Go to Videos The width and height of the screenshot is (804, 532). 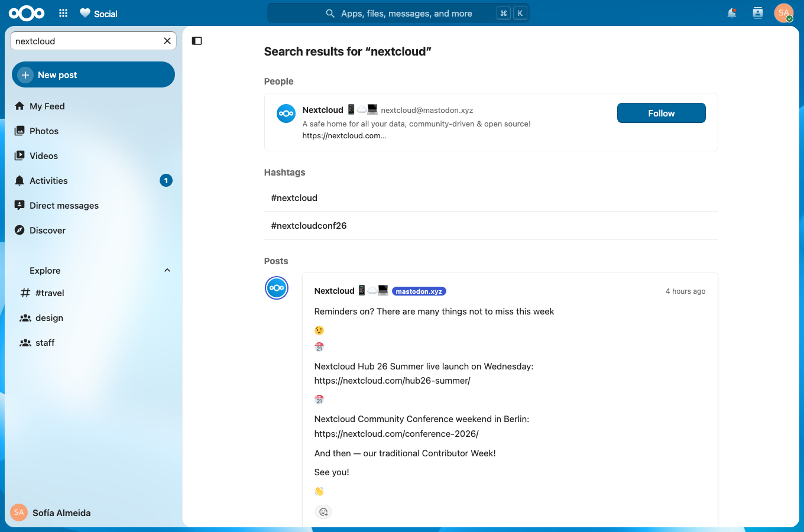(93, 156)
